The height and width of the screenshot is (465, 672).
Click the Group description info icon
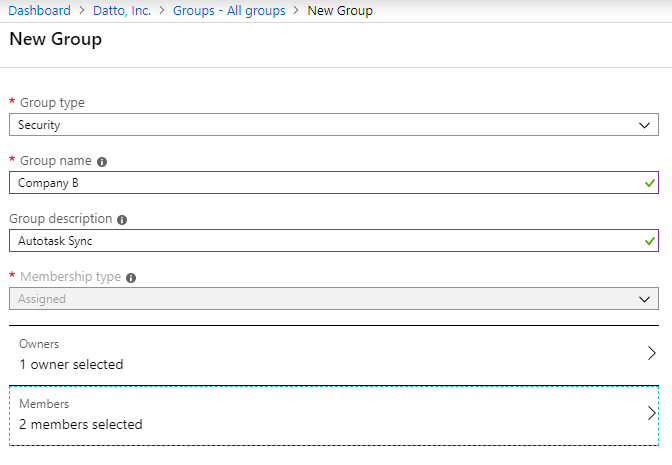coord(122,219)
